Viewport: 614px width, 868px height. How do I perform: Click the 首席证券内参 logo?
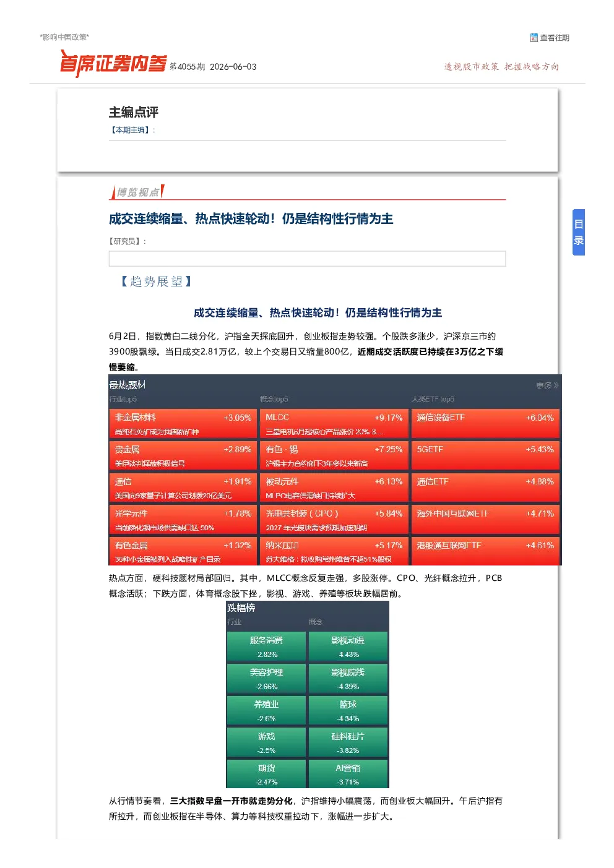[x=113, y=63]
